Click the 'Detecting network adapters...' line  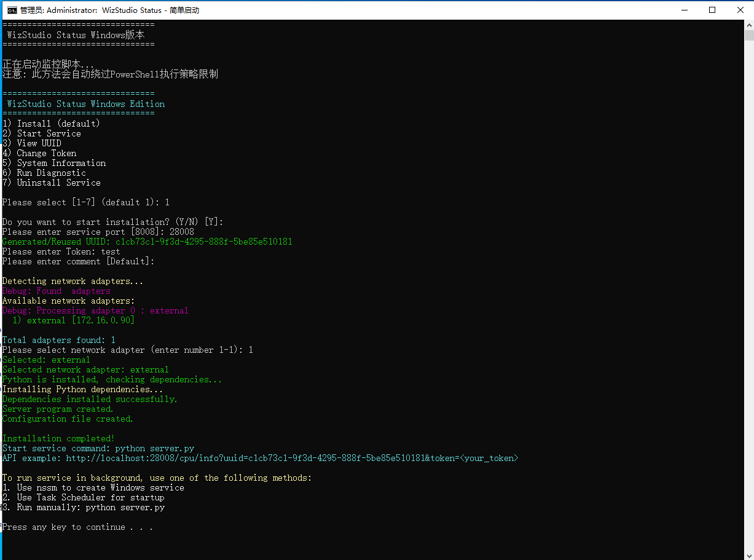[x=73, y=281]
